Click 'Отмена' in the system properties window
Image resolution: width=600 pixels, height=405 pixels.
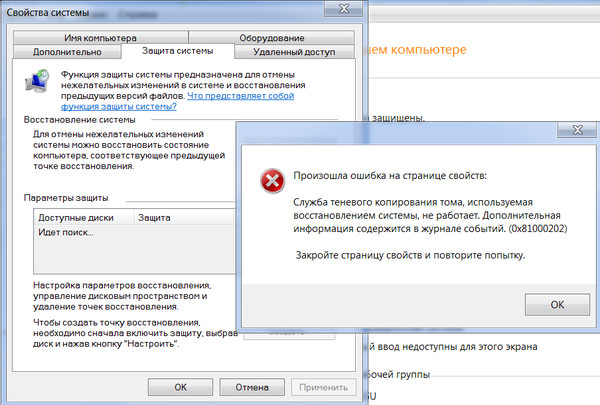[252, 387]
